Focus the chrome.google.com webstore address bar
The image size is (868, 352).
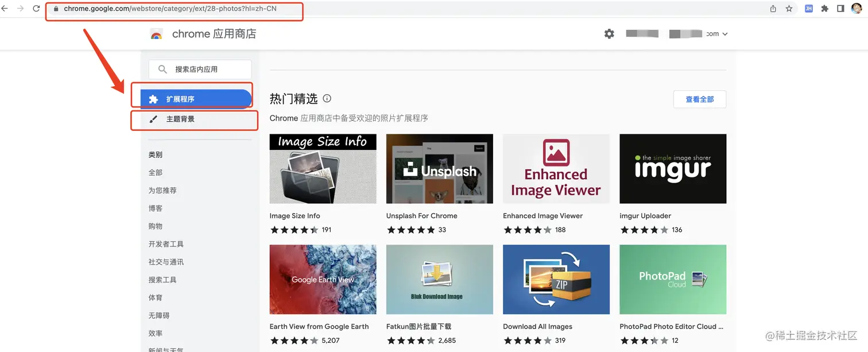pos(170,9)
